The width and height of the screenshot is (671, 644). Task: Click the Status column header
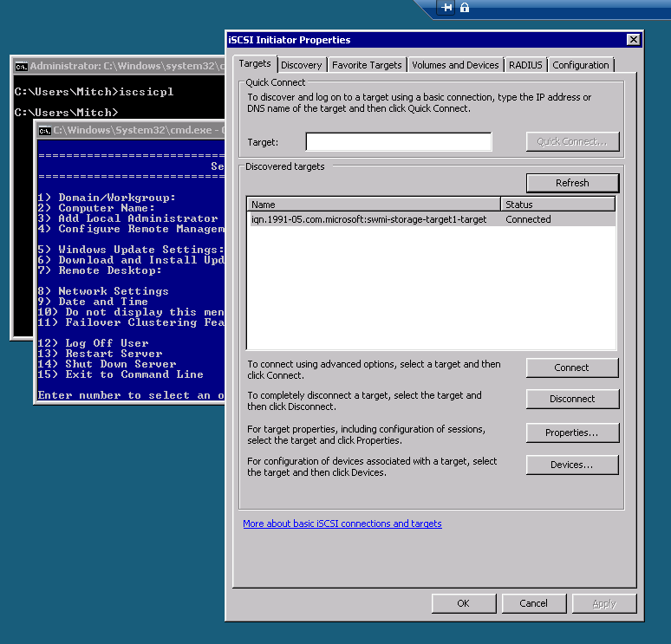pyautogui.click(x=558, y=205)
